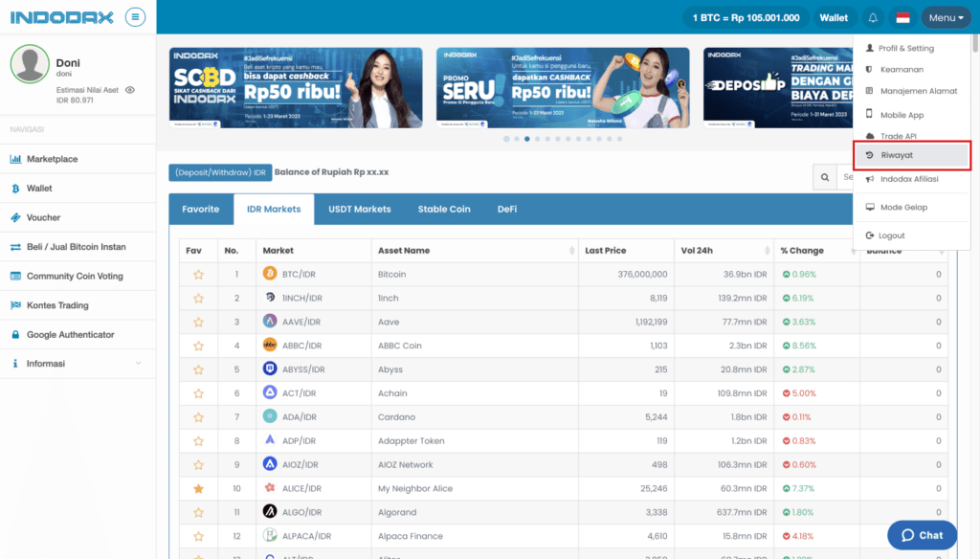Favorite ABYSS/IDR with its star
Screen dimensions: 980x559
tap(198, 369)
